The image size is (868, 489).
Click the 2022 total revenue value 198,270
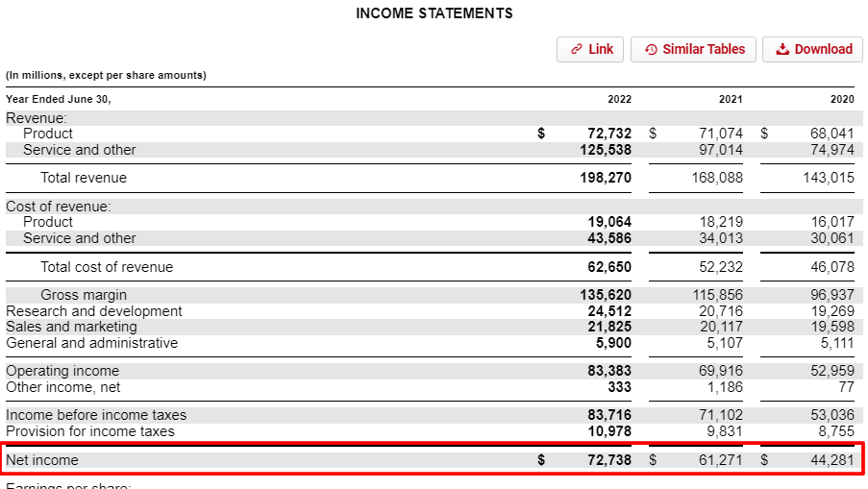click(x=606, y=178)
